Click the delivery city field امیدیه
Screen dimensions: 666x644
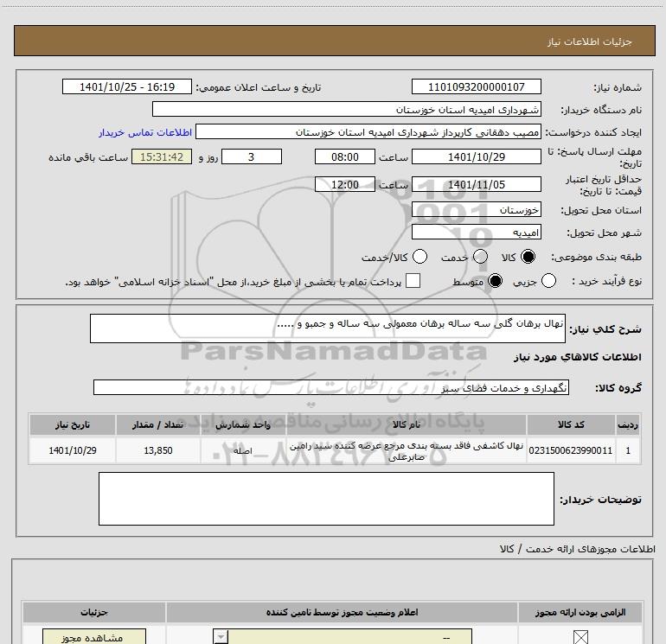click(476, 233)
